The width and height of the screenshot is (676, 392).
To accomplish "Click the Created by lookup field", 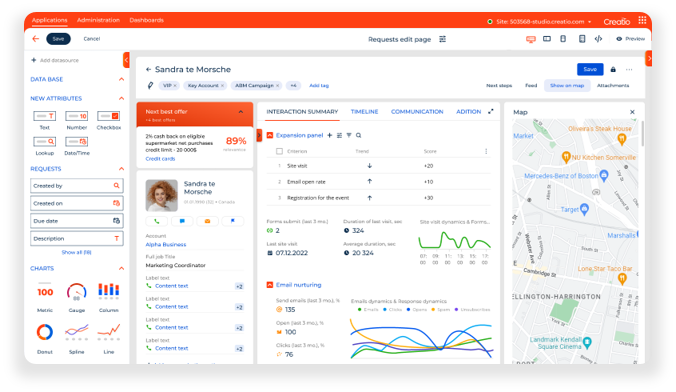I will [x=77, y=186].
